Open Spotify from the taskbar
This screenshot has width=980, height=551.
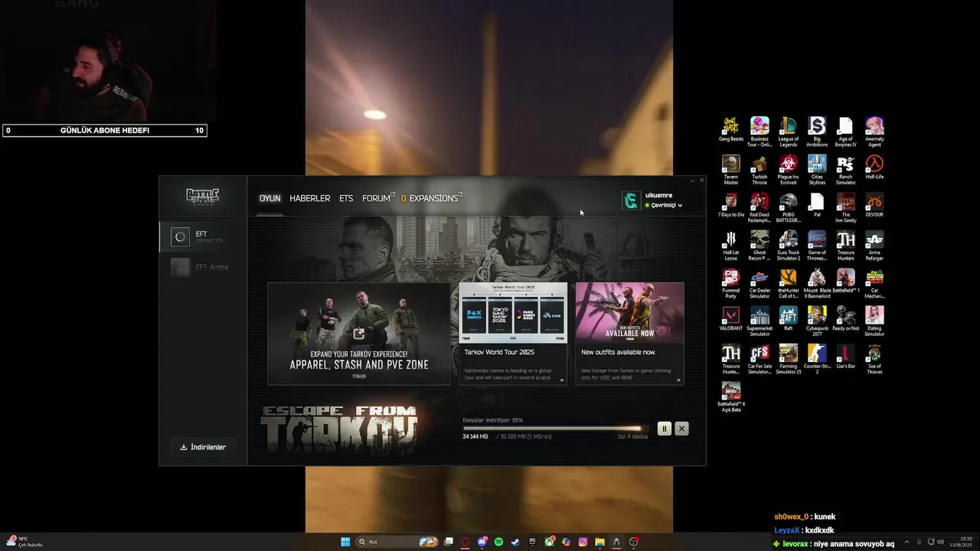498,542
